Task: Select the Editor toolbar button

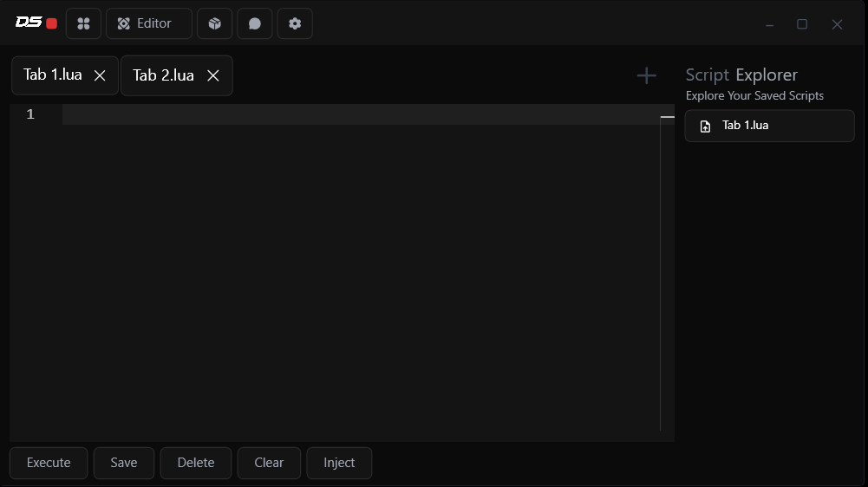Action: (x=148, y=23)
